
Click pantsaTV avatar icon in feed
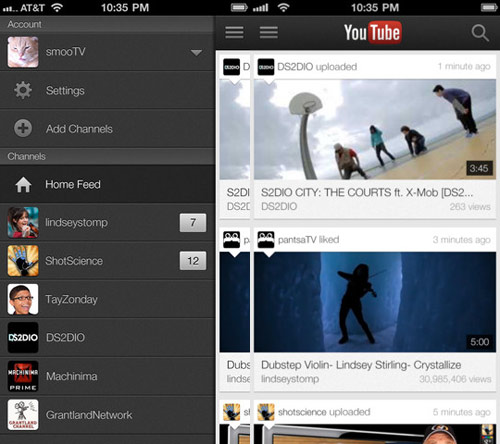click(266, 240)
